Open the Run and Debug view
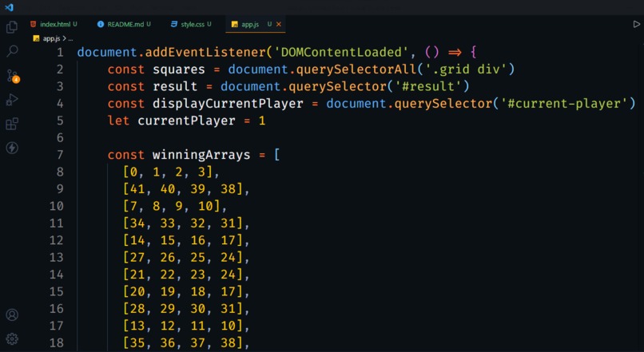The image size is (644, 352). click(x=12, y=100)
